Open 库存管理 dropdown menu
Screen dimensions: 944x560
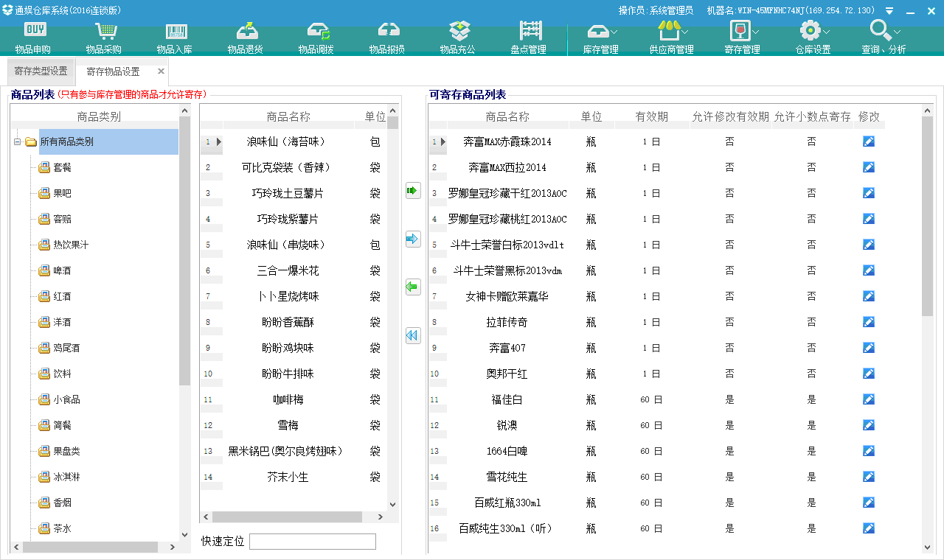601,39
